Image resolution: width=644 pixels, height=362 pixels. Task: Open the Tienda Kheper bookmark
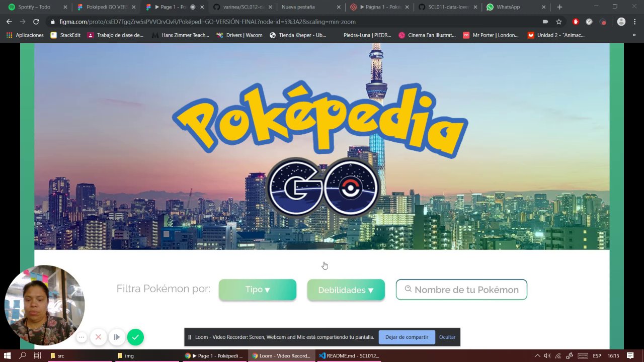point(298,35)
